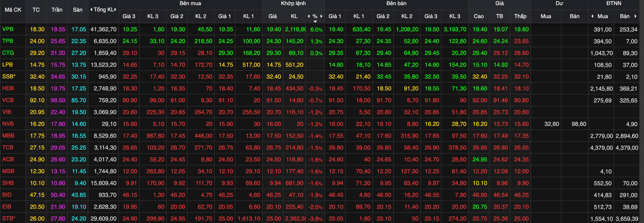This screenshot has height=223, width=644.
Task: Open the MBB stock ticker
Action: [8, 135]
